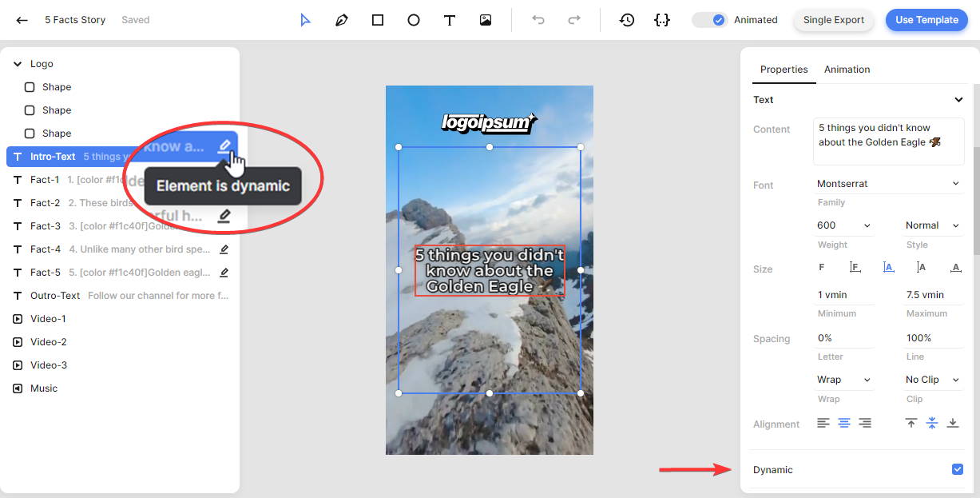Choose the Ellipse shape tool

coord(414,20)
